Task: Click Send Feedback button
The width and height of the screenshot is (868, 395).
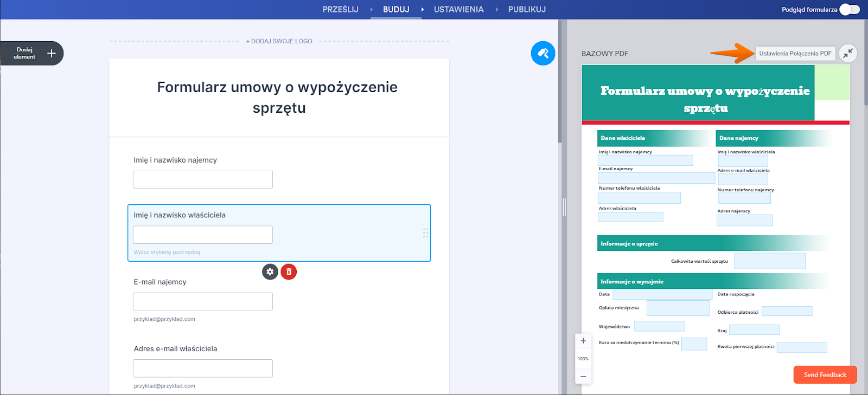Action: [x=825, y=375]
